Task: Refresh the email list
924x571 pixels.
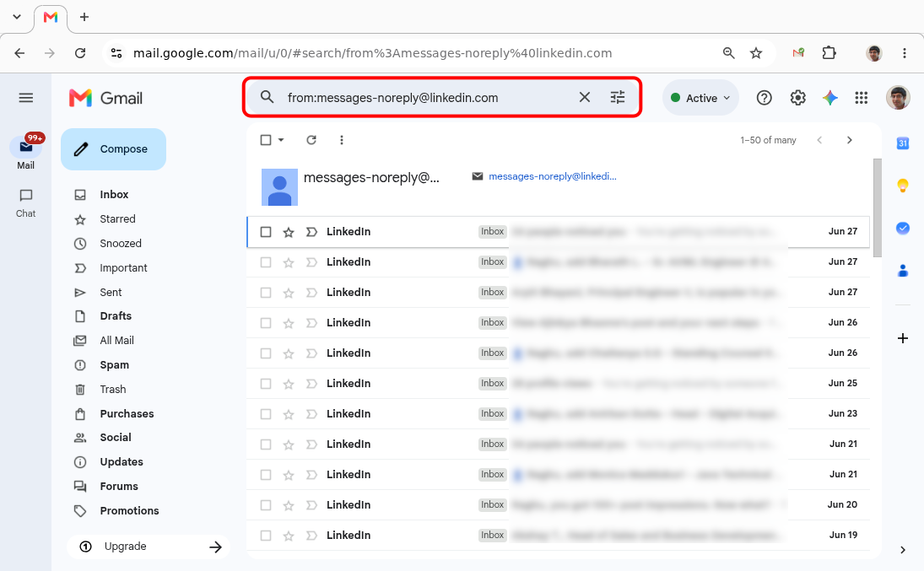Action: coord(311,140)
